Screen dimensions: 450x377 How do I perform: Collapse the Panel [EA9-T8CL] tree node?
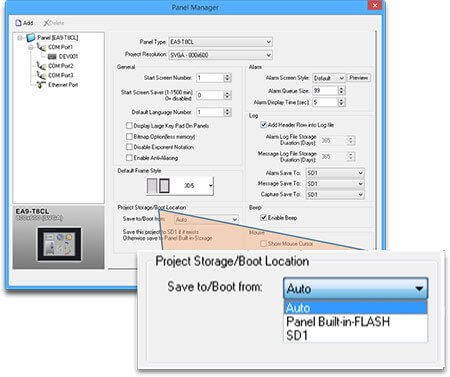pos(20,38)
